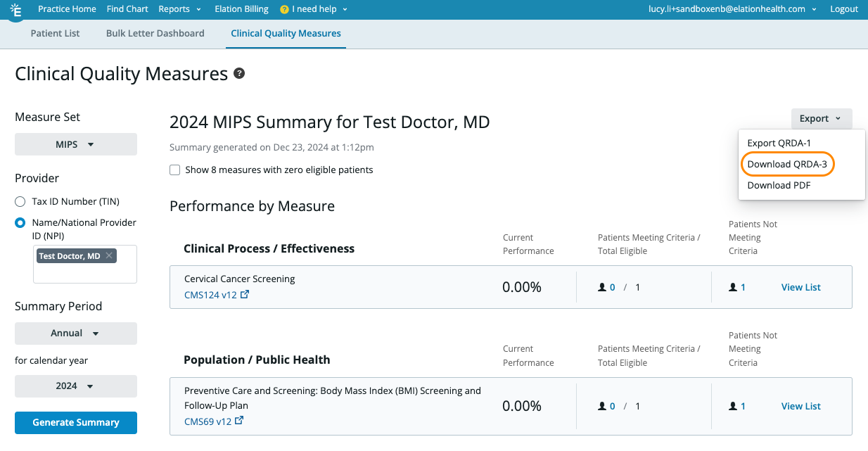Open the 2024 calendar year dropdown
868x451 pixels.
(x=76, y=386)
